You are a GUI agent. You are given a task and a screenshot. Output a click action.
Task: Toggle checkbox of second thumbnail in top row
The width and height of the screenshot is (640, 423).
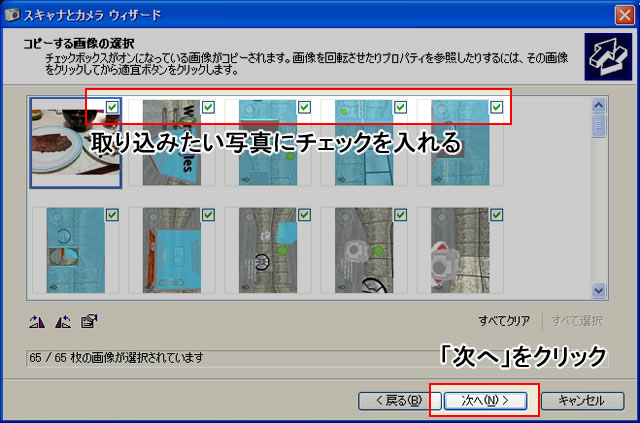click(208, 107)
